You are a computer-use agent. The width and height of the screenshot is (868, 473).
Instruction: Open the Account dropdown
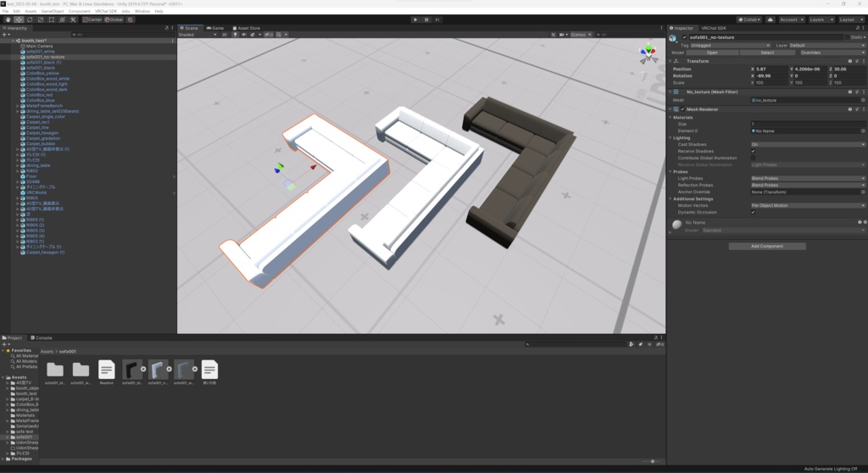pyautogui.click(x=791, y=19)
